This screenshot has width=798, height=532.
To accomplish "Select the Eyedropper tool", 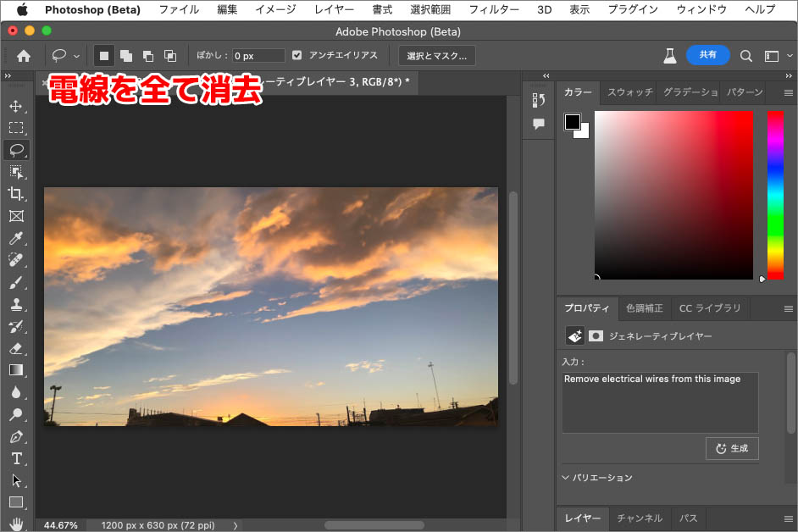I will (16, 239).
